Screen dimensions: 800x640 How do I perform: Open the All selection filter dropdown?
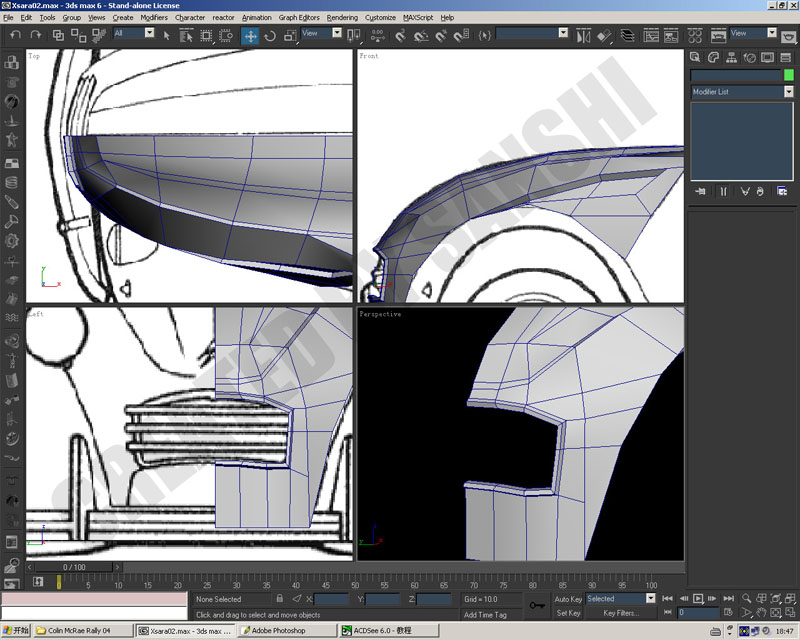(x=134, y=33)
